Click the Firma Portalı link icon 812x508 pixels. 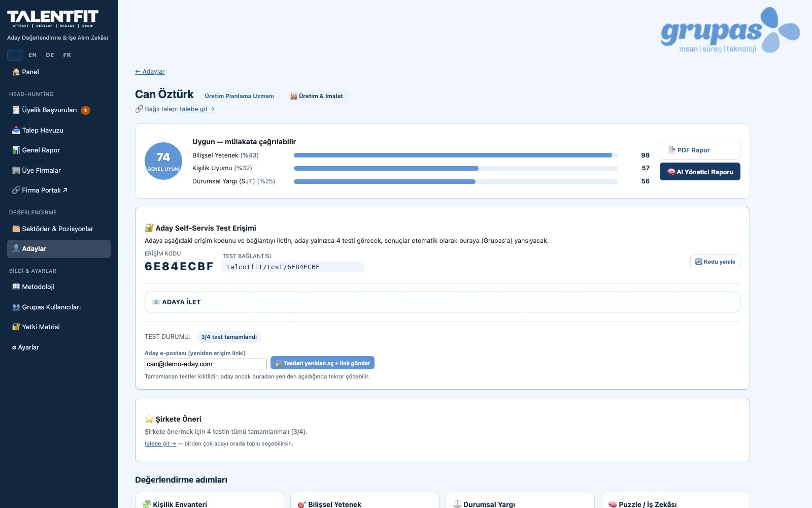click(x=16, y=190)
